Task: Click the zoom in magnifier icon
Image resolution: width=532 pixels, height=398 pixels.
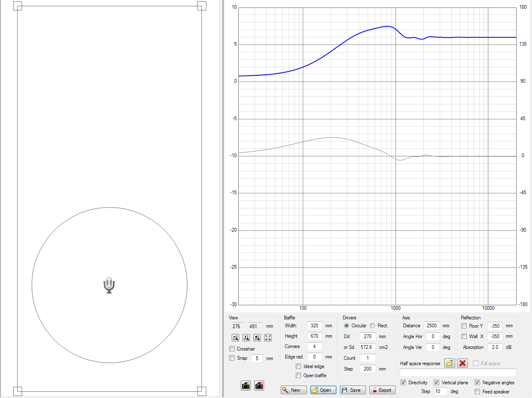Action: 257,338
